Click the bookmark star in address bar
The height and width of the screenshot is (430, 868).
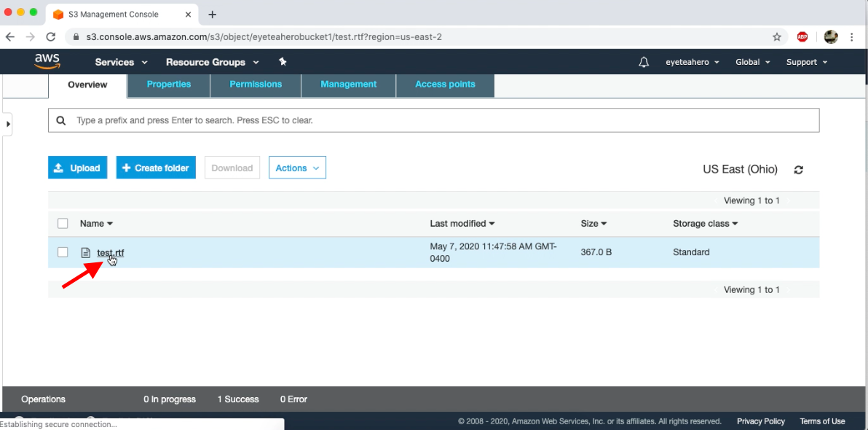[777, 36]
